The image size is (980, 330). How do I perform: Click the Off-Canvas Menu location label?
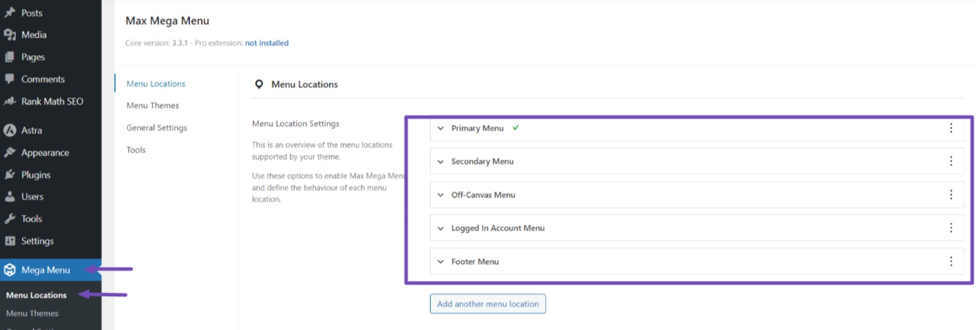[483, 195]
